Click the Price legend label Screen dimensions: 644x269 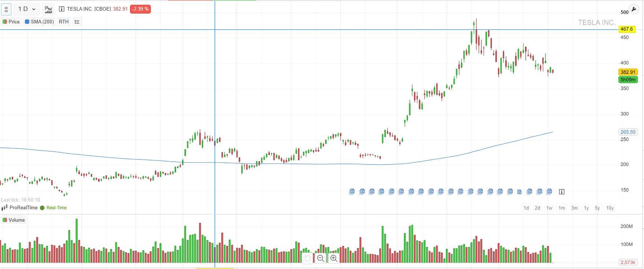click(11, 22)
